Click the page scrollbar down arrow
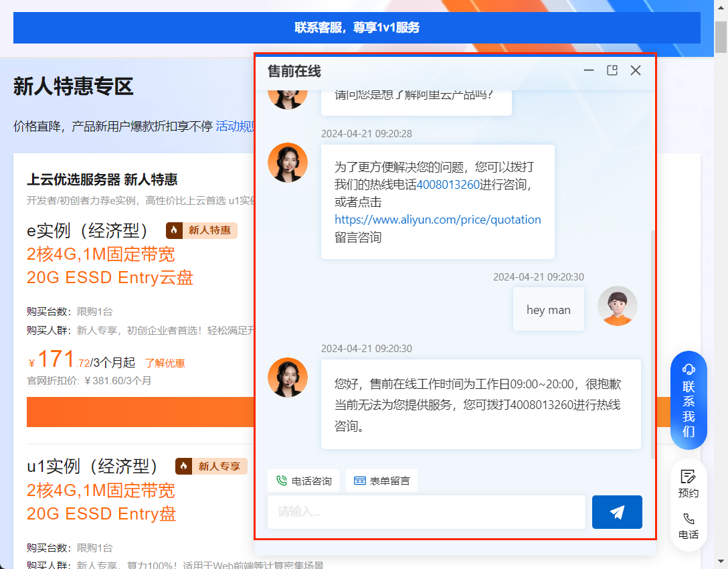The height and width of the screenshot is (569, 728). [721, 562]
